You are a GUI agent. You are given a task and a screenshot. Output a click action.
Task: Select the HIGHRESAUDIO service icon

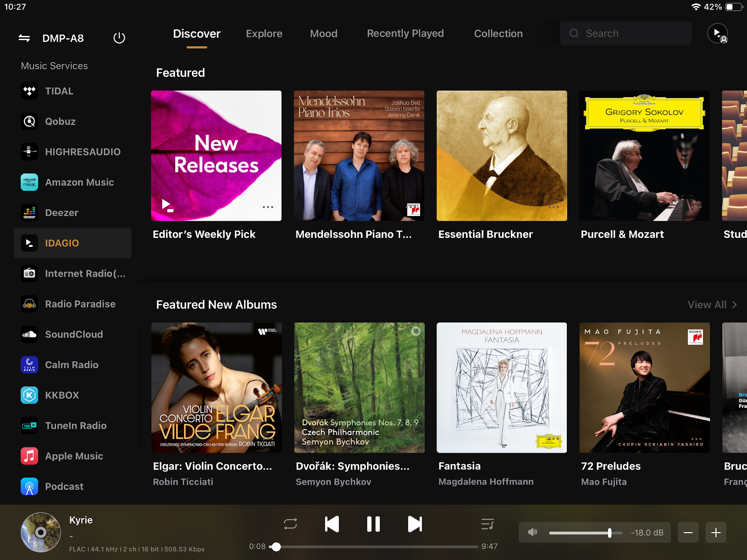(x=29, y=152)
